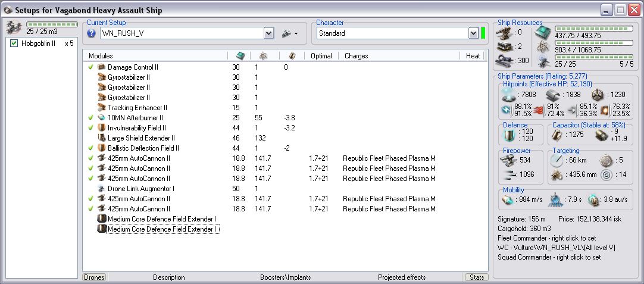Click Squad Commander right click to set

point(549,257)
